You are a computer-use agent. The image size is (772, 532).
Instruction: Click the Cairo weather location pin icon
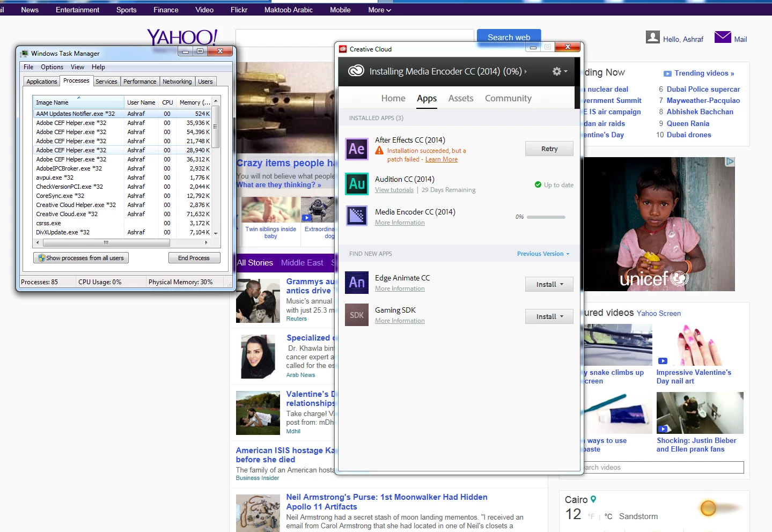593,499
